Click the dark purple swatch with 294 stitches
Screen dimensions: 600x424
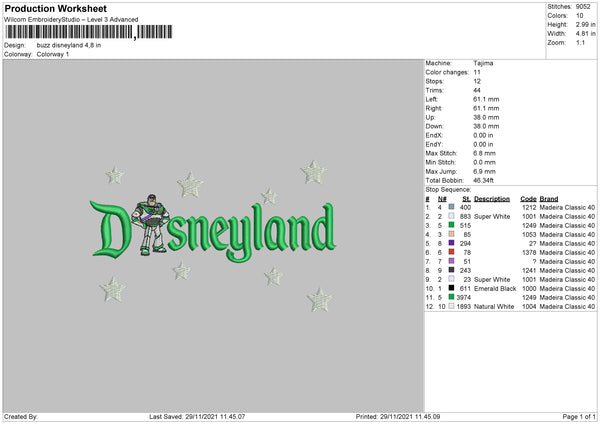[451, 243]
